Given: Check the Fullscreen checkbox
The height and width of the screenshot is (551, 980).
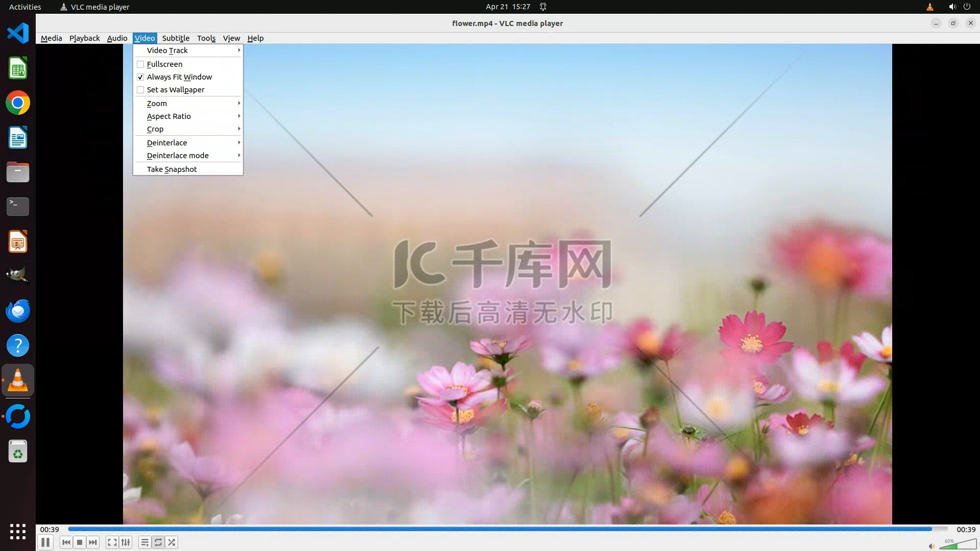Looking at the screenshot, I should click(x=140, y=64).
